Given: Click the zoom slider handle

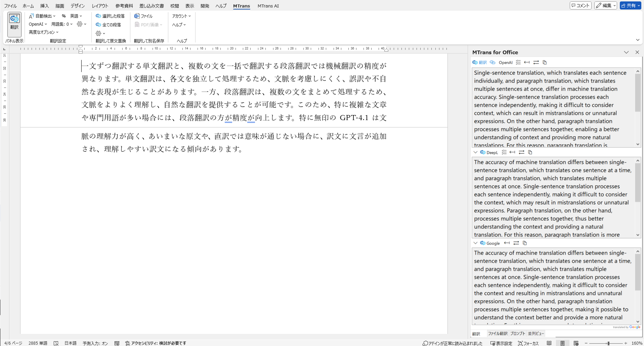Looking at the screenshot, I should click(608, 343).
